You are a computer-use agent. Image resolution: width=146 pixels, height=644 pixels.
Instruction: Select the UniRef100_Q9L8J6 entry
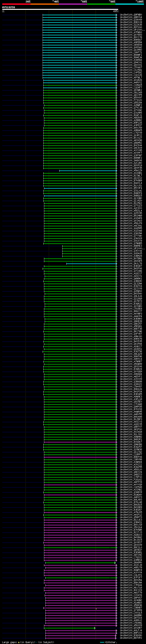pyautogui.click(x=131, y=296)
